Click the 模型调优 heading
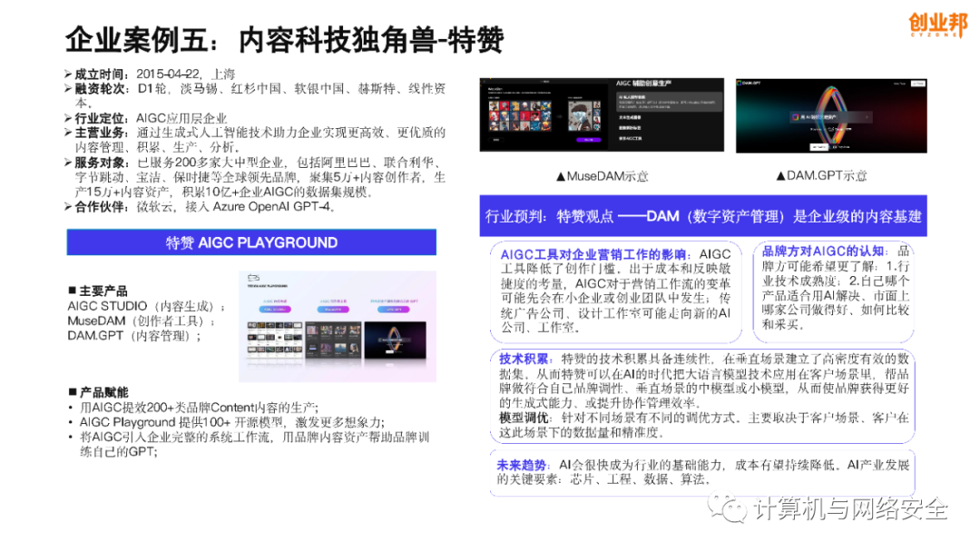This screenshot has height=552, width=980. pyautogui.click(x=525, y=418)
